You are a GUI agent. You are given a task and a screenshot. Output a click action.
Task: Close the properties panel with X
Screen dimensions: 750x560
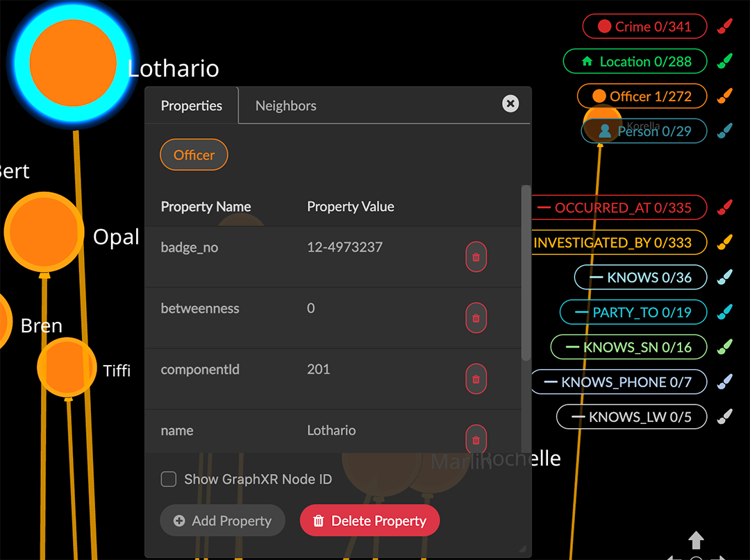(x=510, y=103)
